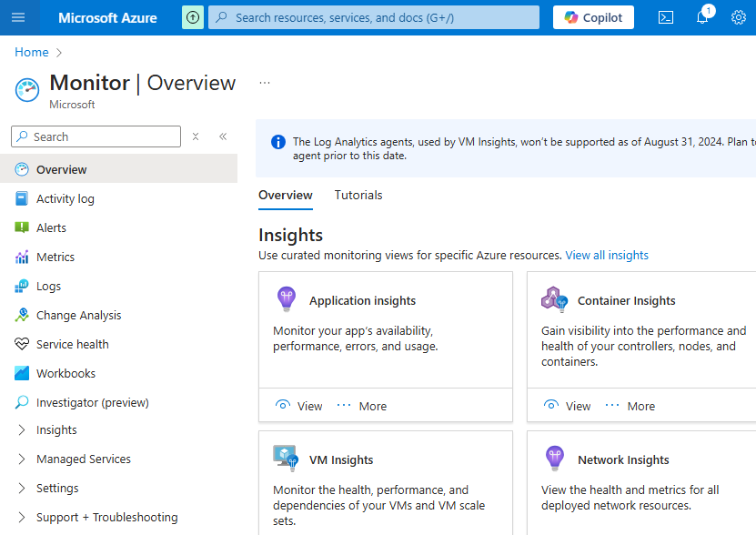Open More options on Container Insights card
756x535 pixels.
(630, 406)
